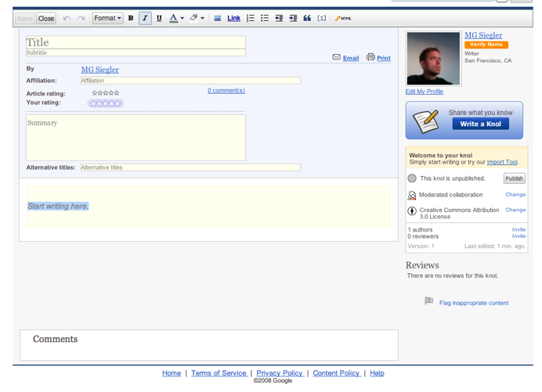Open Terms of Service in the footer
This screenshot has height=392, width=542.
click(x=219, y=373)
